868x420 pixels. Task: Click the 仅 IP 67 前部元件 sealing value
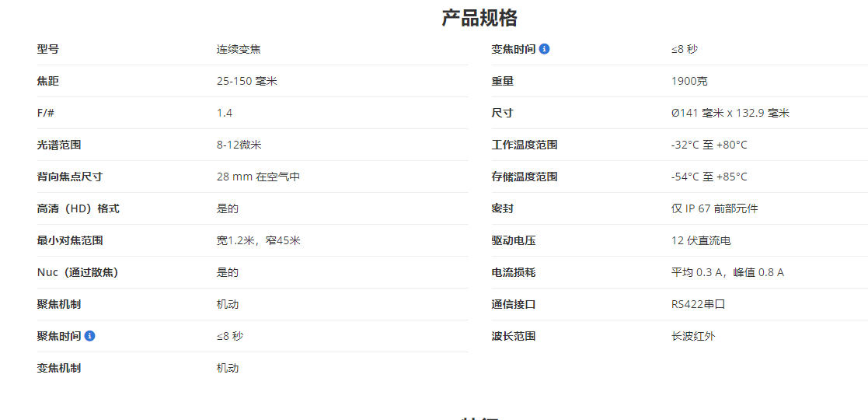coord(714,208)
